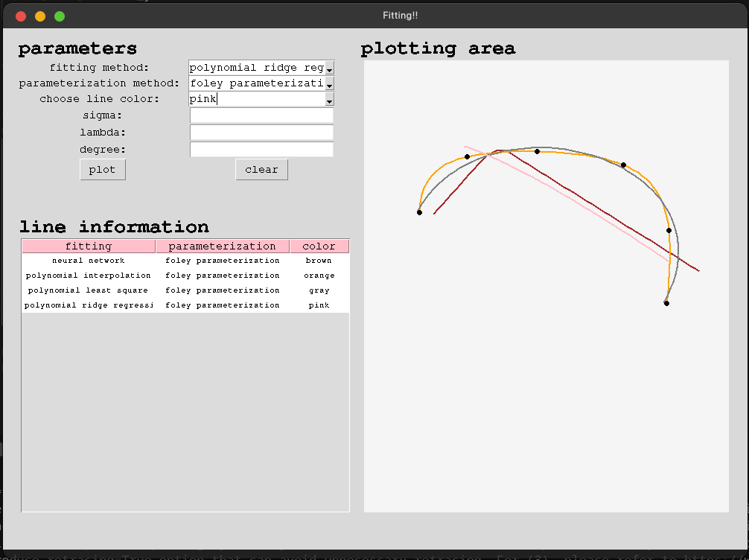The width and height of the screenshot is (749, 560).
Task: Click the lambda input field
Action: tap(261, 133)
